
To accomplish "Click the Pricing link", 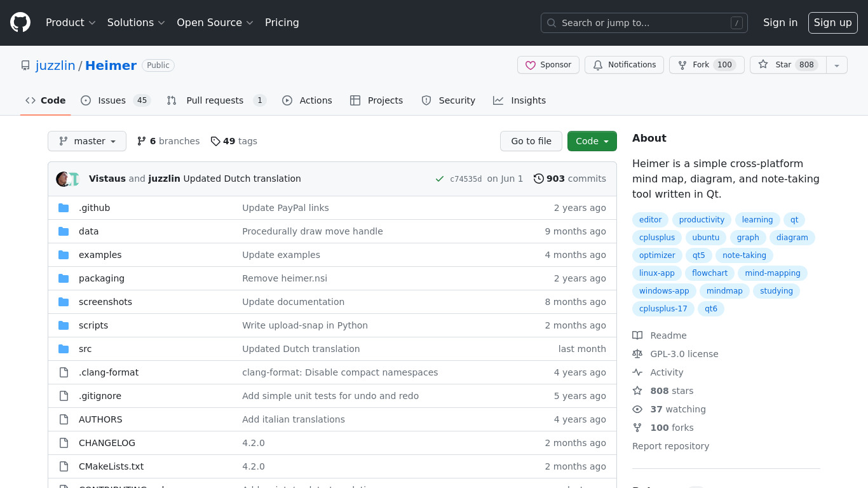I will [282, 23].
